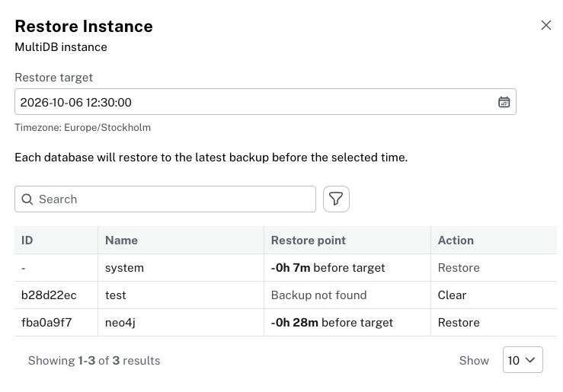Viewport: 563px width, 392px height.
Task: Click the Show label beside the dropdown
Action: point(474,361)
